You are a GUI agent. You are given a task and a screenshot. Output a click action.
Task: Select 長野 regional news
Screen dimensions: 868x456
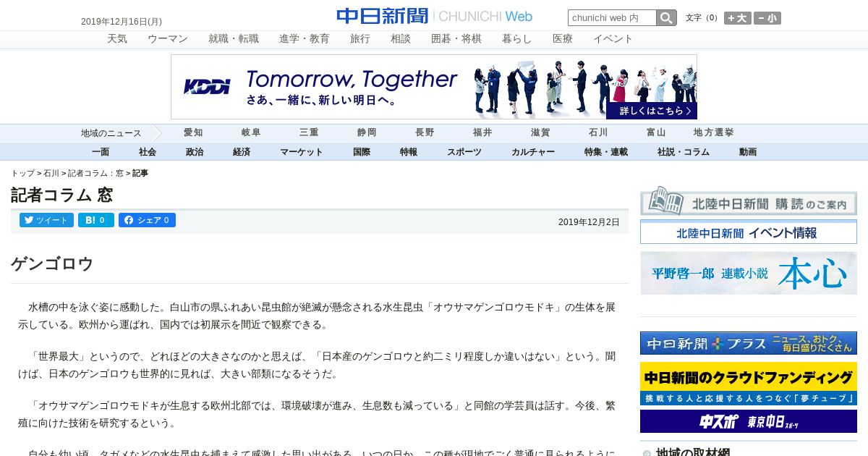click(x=425, y=133)
